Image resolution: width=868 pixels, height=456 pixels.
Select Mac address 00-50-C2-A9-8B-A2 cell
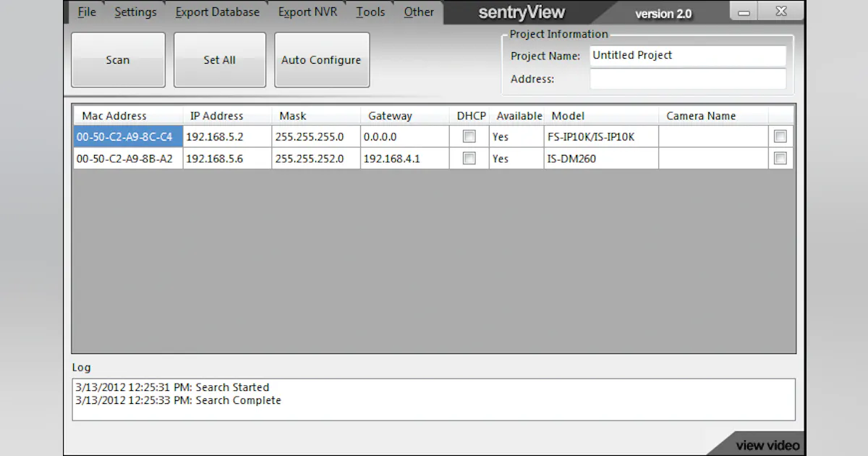pos(128,158)
